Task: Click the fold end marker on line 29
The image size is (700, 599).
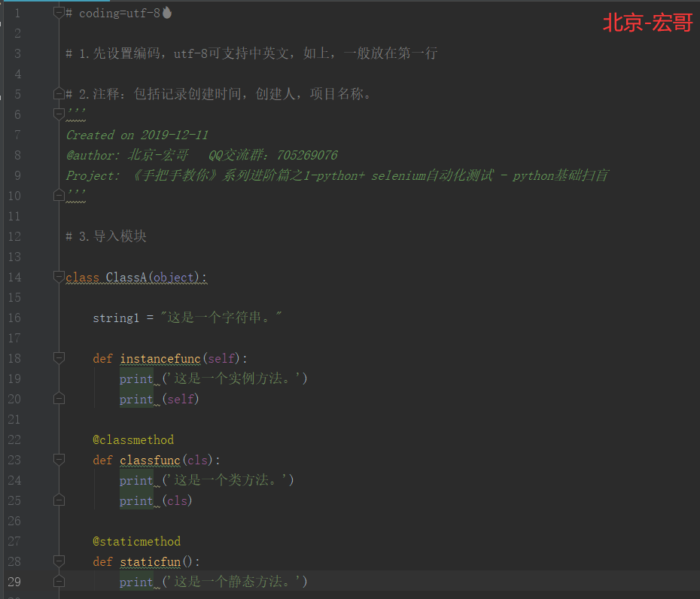Action: 59,579
